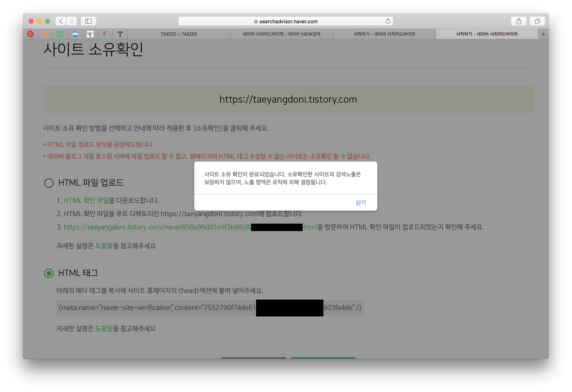
Task: Click the searchadvisor.naver.com address field
Action: [x=286, y=21]
